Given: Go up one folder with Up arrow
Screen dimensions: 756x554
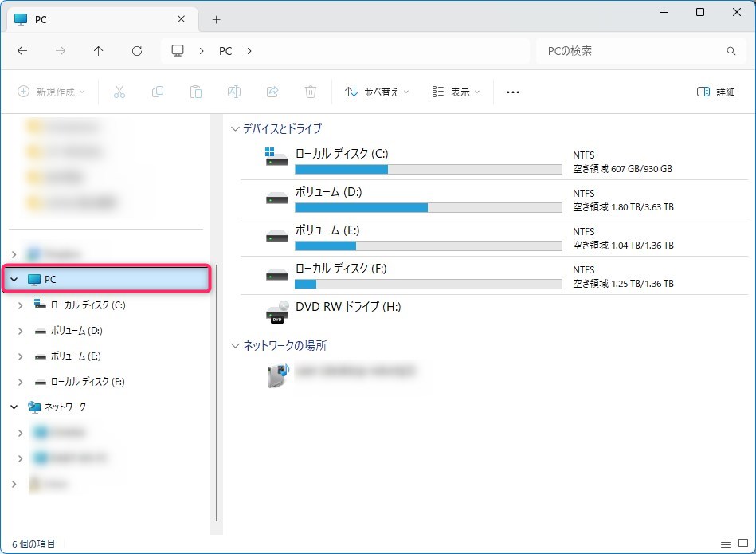Looking at the screenshot, I should [99, 51].
